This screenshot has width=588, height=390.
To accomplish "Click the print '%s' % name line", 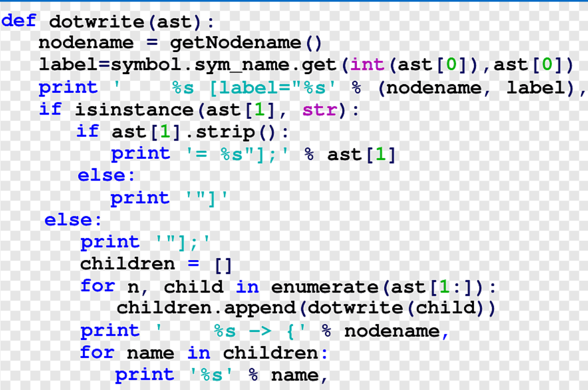I will click(x=221, y=375).
